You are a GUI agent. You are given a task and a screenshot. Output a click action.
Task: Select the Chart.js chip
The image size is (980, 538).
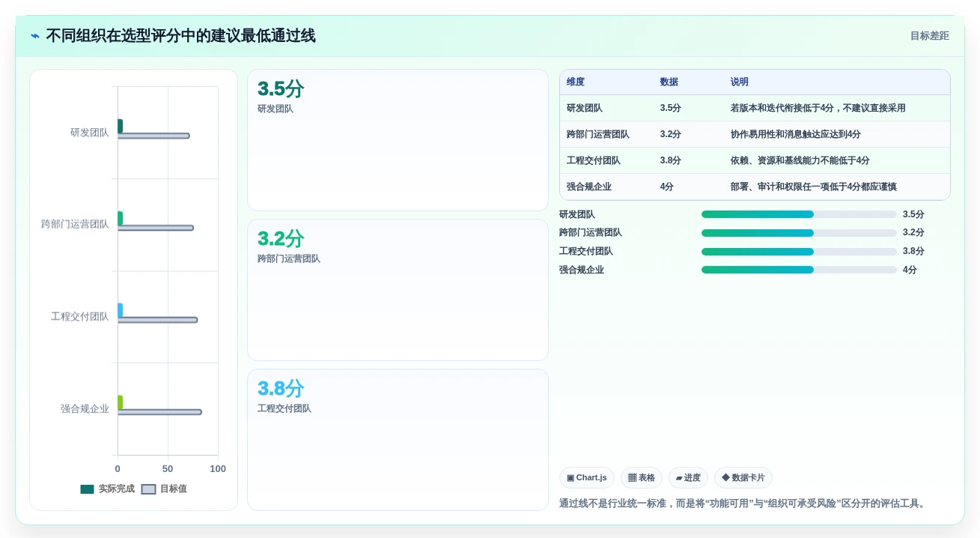point(587,477)
